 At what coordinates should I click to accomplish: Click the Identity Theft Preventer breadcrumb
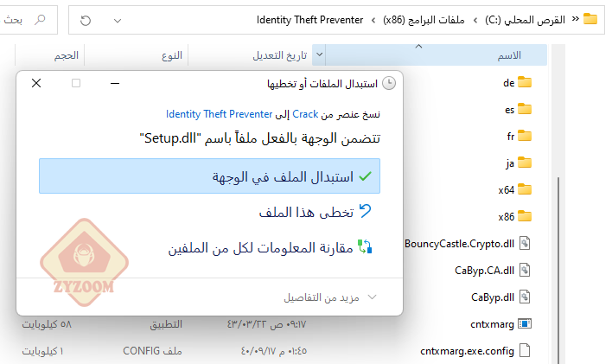(310, 20)
